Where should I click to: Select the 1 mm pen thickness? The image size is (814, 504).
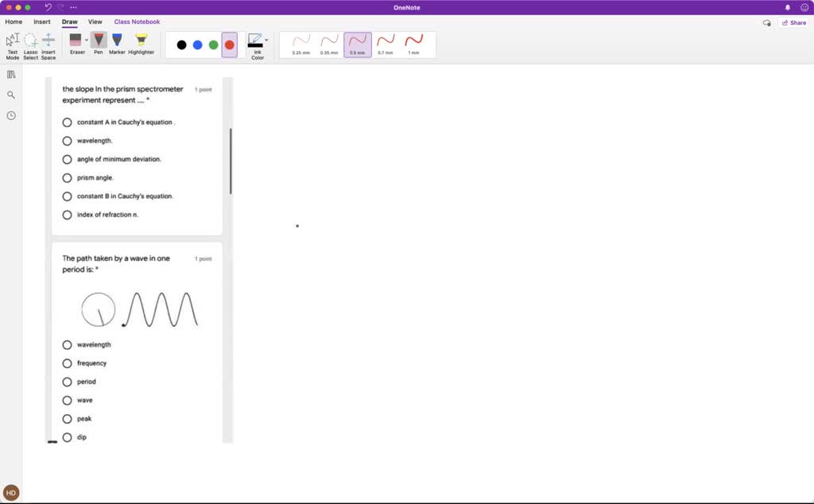coord(413,44)
